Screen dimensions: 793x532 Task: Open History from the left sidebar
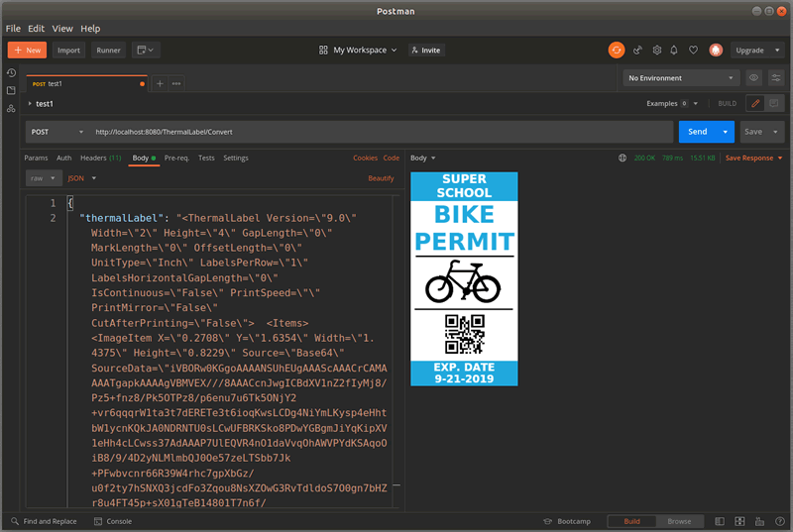11,73
